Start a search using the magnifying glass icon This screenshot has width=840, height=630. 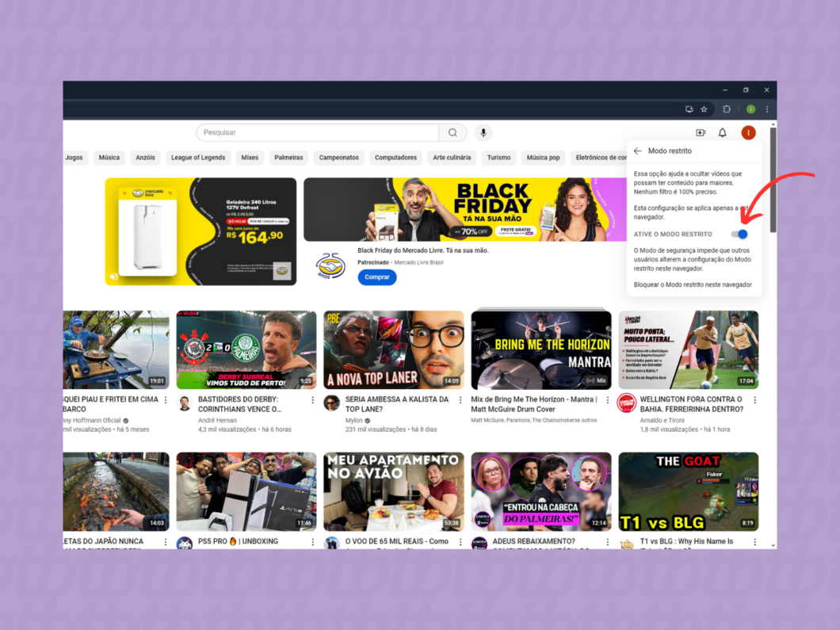click(452, 132)
